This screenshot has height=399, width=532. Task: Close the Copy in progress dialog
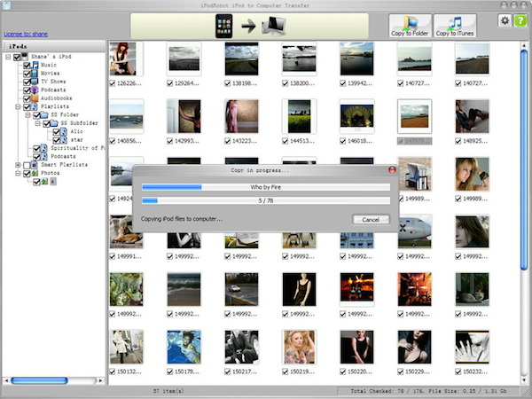[392, 168]
